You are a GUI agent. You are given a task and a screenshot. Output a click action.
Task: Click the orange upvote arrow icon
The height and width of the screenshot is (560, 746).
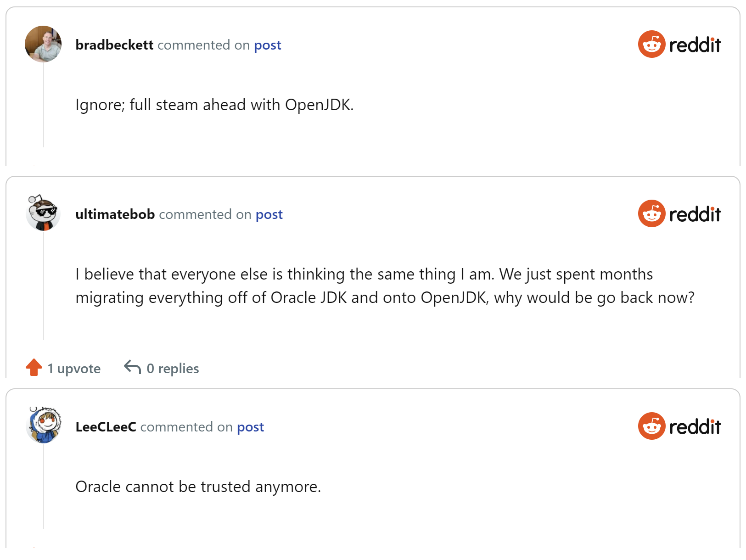[x=34, y=368]
